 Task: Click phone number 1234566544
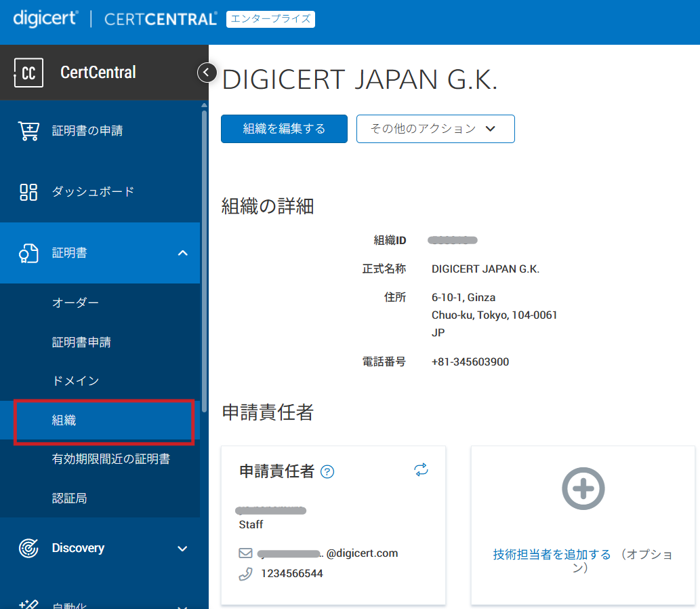pos(292,574)
